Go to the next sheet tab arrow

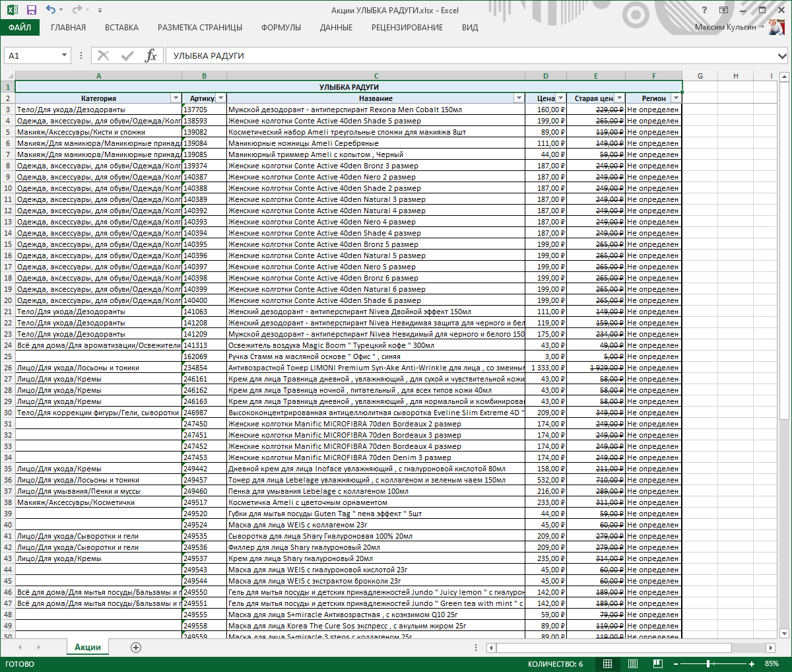[38, 648]
